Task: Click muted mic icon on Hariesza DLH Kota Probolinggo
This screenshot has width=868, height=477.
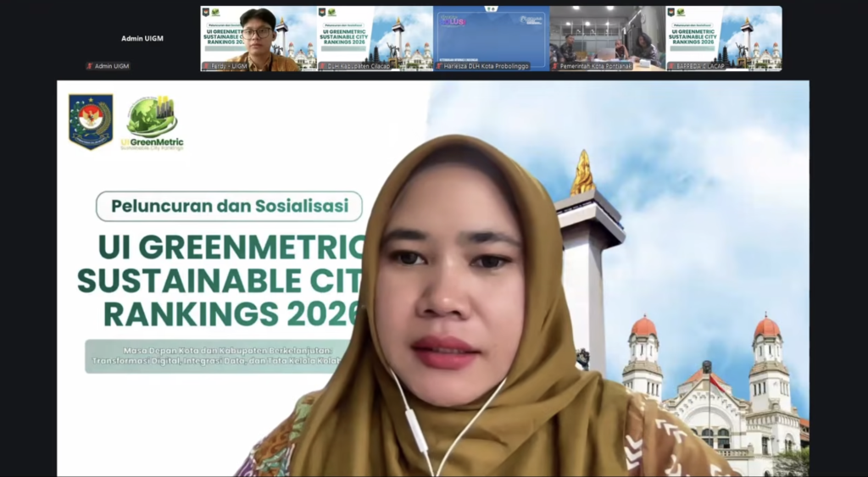Action: [x=439, y=66]
